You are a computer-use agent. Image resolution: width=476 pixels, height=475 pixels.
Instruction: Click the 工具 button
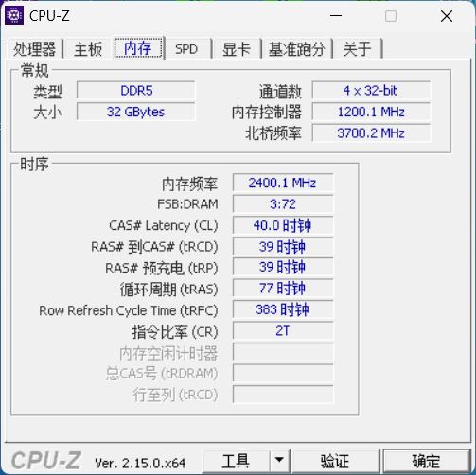click(236, 461)
